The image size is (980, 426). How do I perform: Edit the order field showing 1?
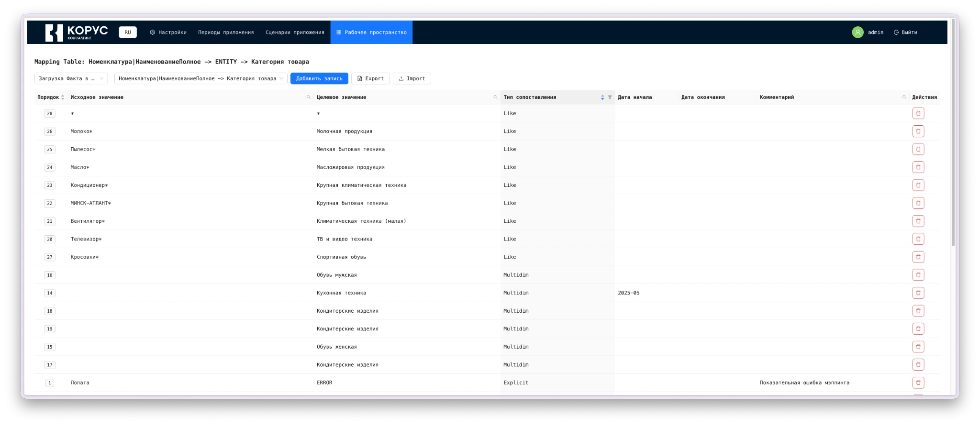click(x=50, y=382)
